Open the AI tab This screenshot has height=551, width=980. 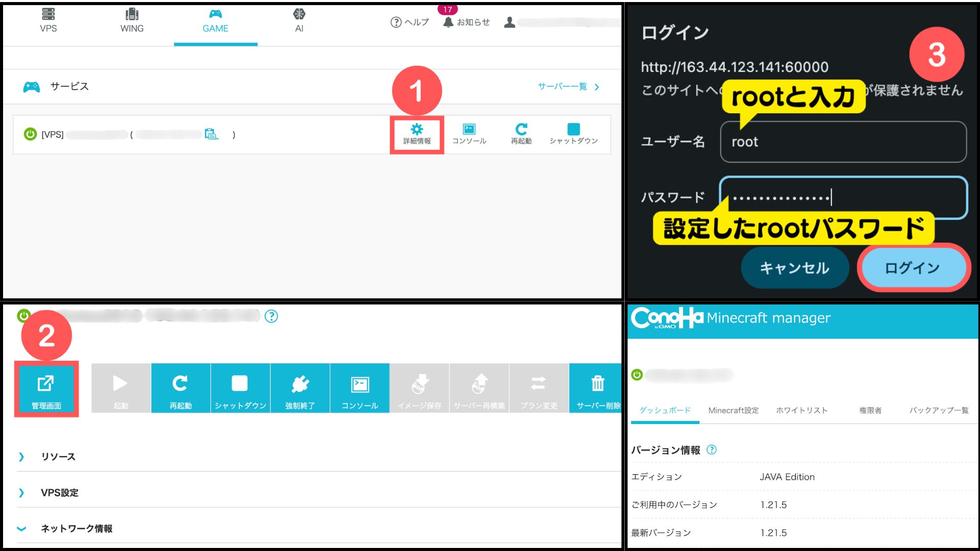(299, 20)
